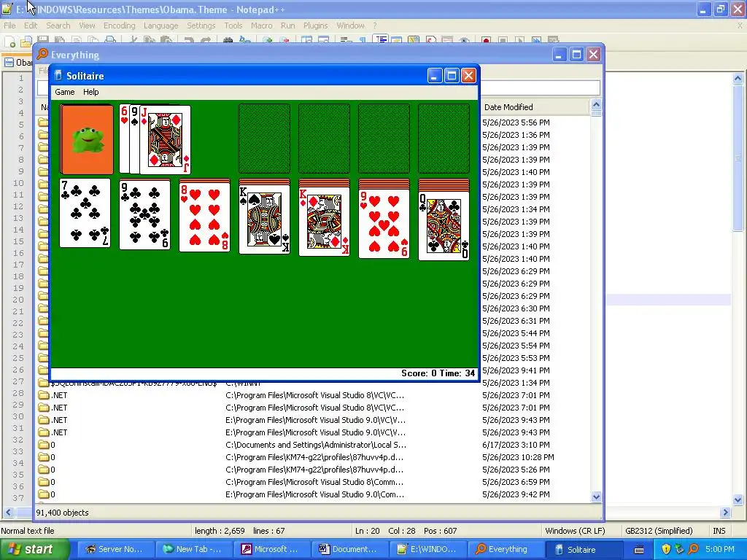Open Notepad++ Macro menu
747x560 pixels.
(x=262, y=26)
